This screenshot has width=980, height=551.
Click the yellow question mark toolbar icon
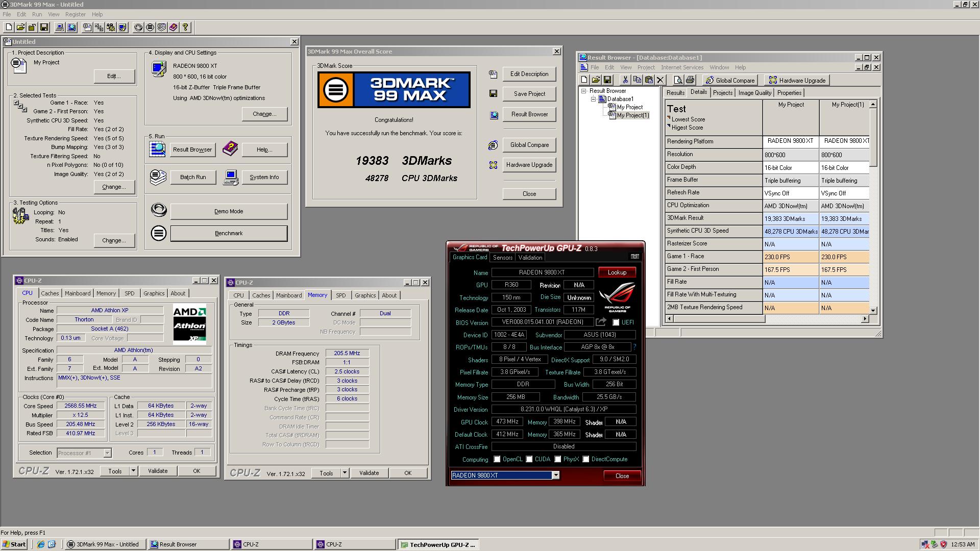[185, 28]
